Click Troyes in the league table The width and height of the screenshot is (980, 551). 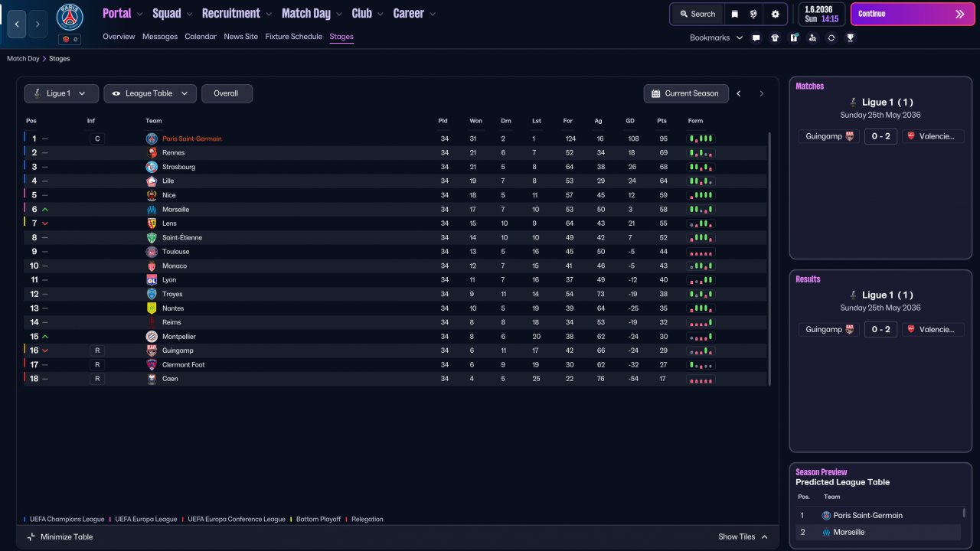pyautogui.click(x=173, y=295)
